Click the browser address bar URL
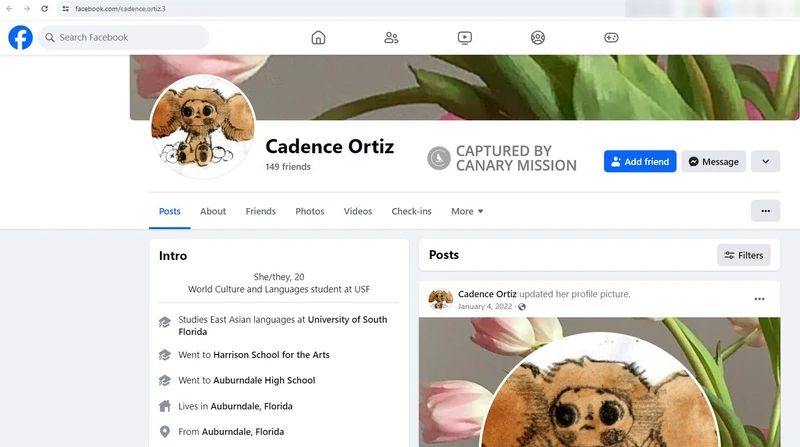Viewport: 800px width, 447px height. pos(120,9)
